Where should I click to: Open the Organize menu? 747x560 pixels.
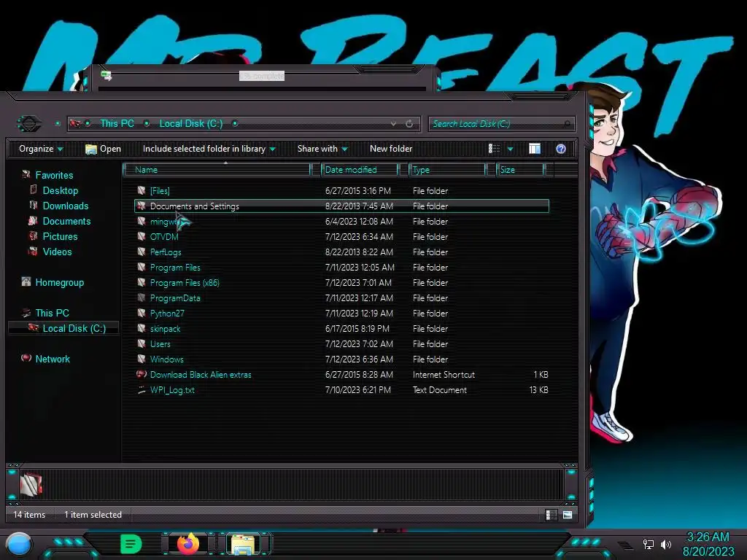point(41,149)
